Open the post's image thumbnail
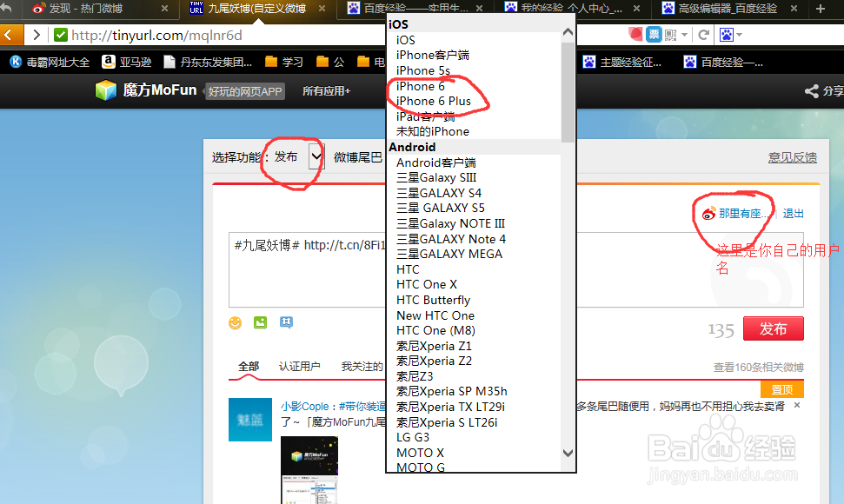Image resolution: width=844 pixels, height=504 pixels. (309, 470)
